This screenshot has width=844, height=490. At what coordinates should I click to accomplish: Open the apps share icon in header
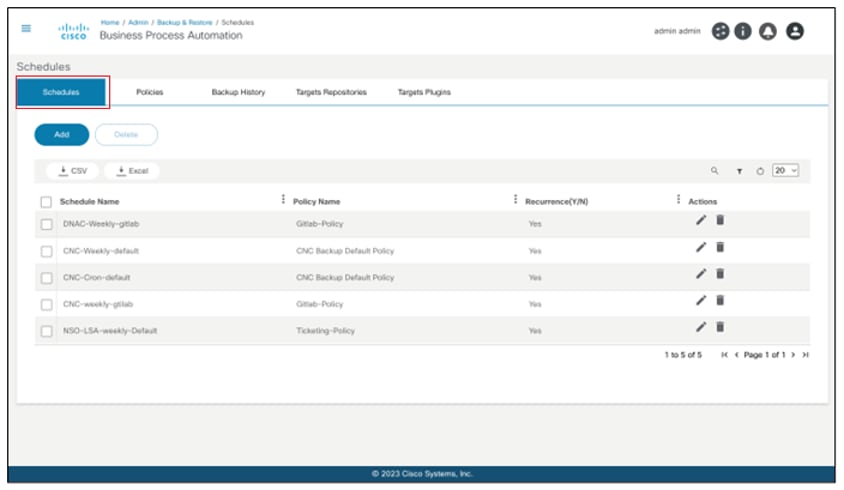click(720, 31)
